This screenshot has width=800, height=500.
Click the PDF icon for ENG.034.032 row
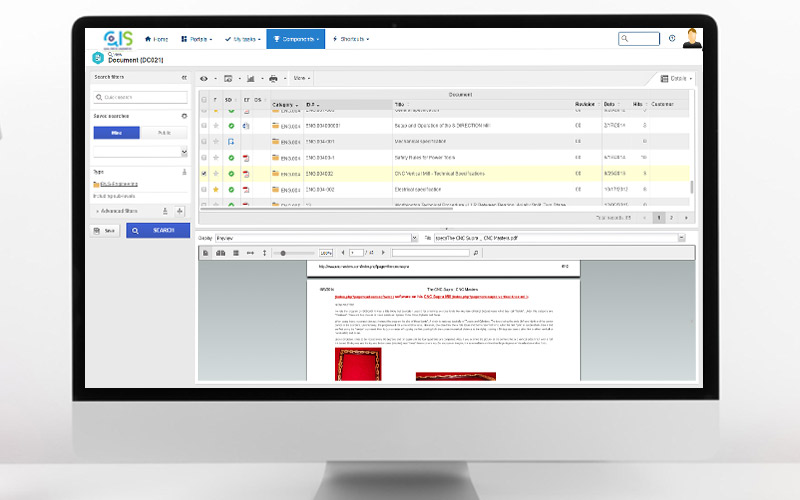(246, 173)
